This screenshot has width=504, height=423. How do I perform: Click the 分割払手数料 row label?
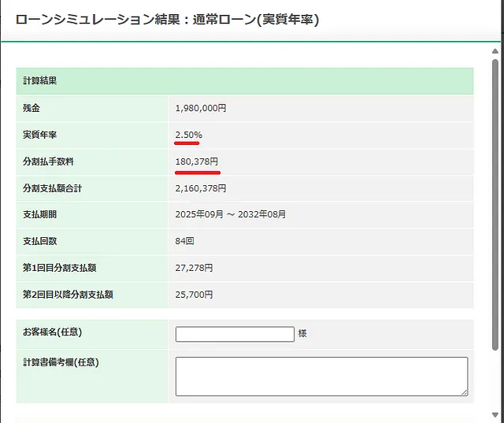48,161
